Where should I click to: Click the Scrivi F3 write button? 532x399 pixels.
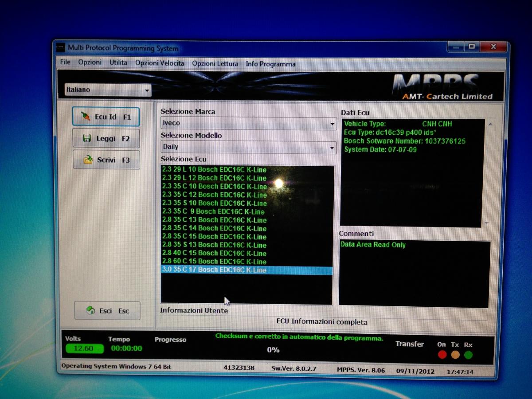coord(106,160)
